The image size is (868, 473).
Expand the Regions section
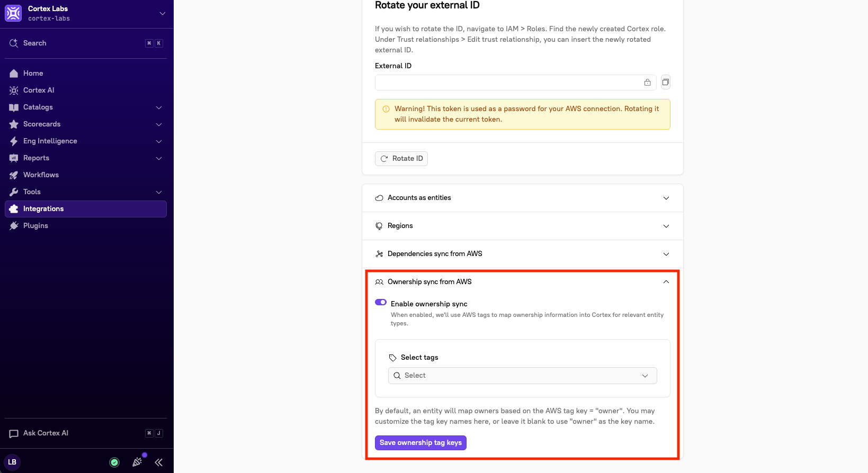523,226
